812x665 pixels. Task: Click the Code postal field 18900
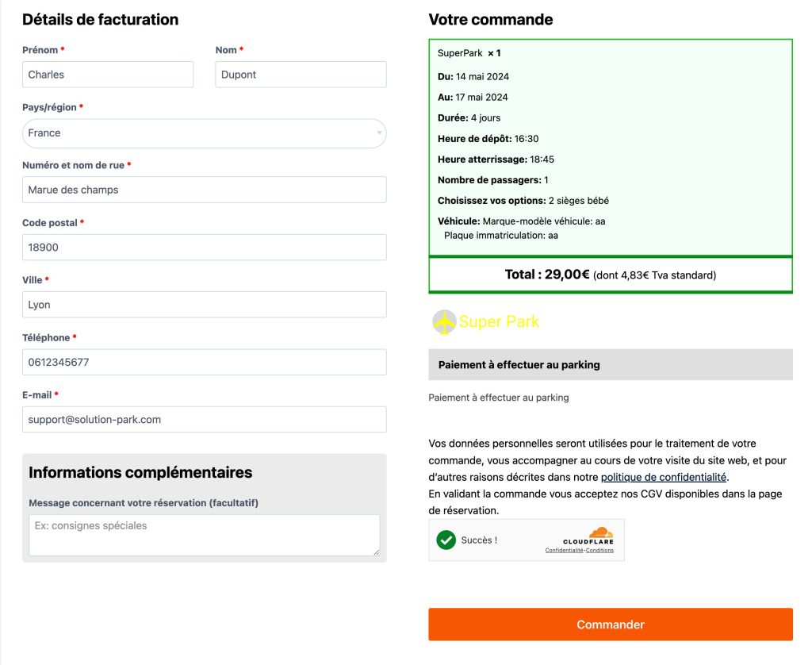tap(204, 248)
